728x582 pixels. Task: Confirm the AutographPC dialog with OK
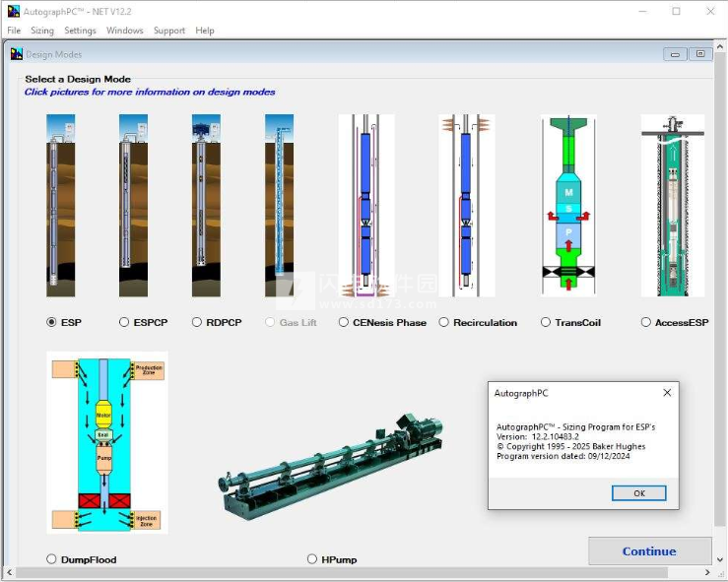(x=639, y=493)
